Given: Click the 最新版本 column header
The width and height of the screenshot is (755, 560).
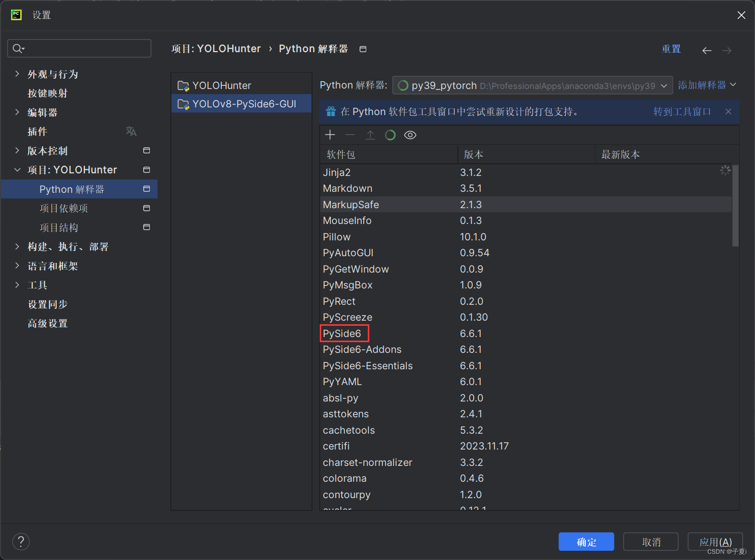Looking at the screenshot, I should (x=667, y=154).
